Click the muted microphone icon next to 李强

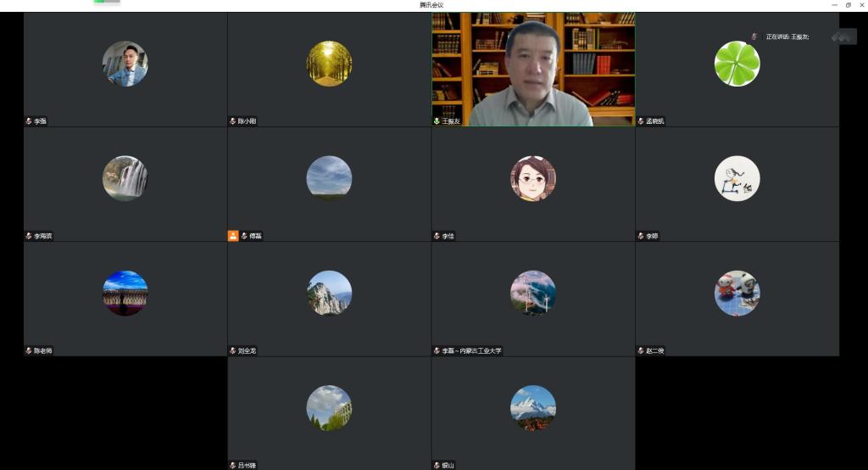(x=29, y=121)
